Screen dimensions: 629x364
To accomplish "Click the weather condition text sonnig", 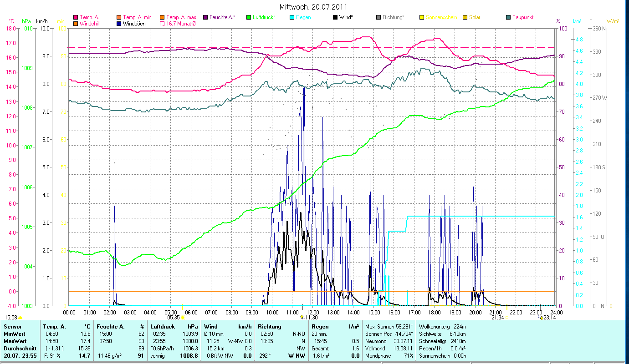I will (158, 356).
